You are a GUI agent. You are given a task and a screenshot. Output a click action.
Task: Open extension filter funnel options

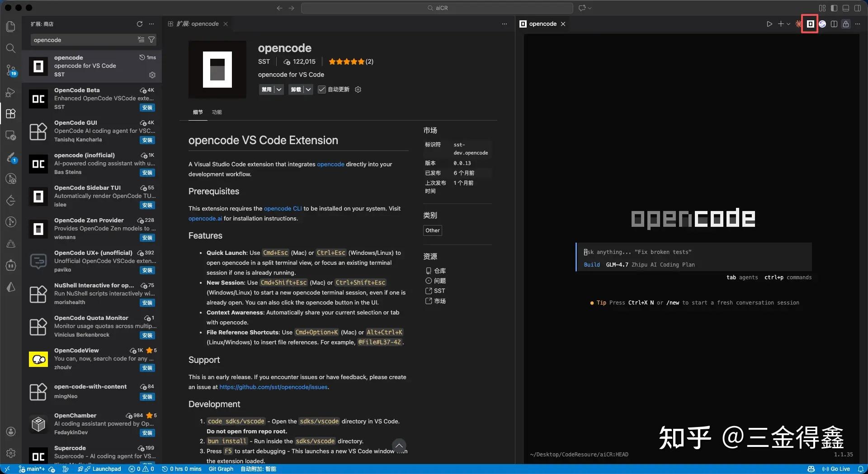[152, 40]
